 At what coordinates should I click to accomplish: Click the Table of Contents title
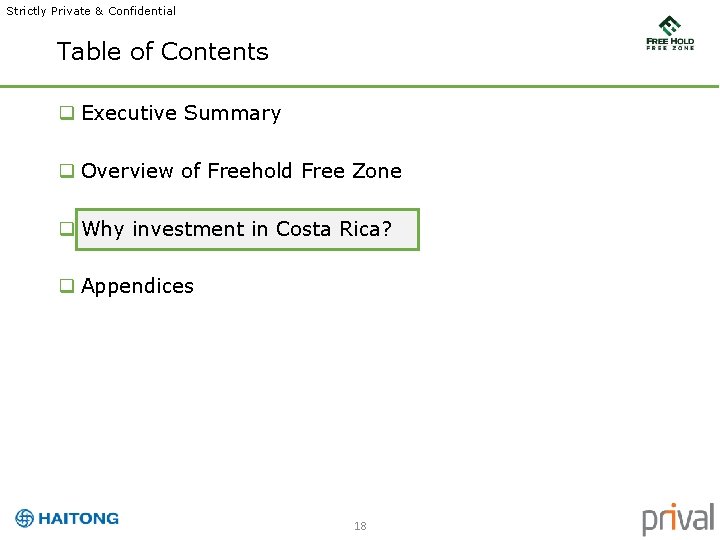[x=163, y=51]
